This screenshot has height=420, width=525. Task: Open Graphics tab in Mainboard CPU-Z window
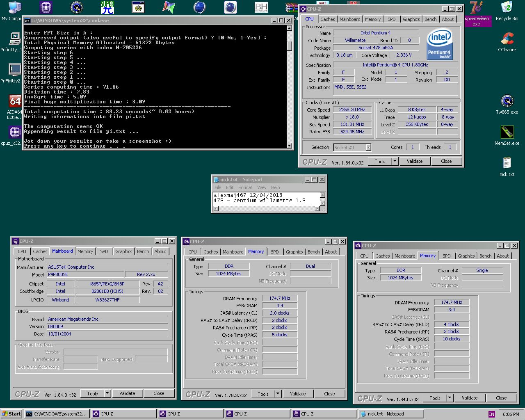point(124,251)
